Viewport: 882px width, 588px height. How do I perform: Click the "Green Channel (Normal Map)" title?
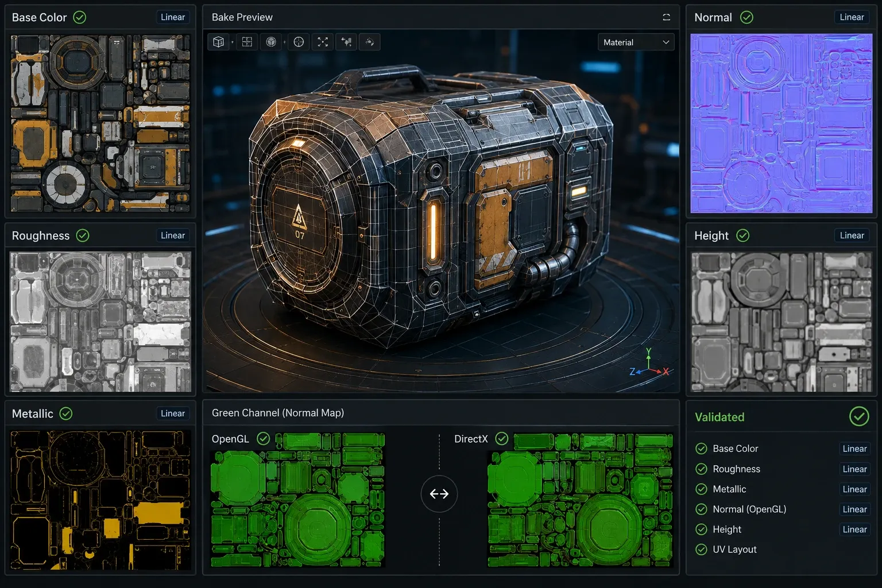pyautogui.click(x=278, y=413)
